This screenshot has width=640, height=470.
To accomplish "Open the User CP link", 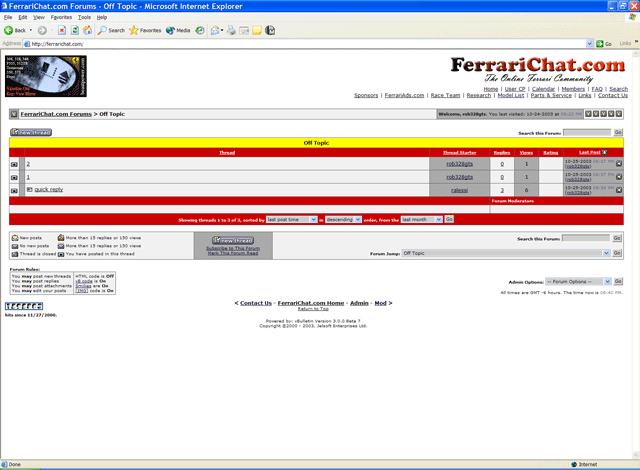I will coord(515,89).
